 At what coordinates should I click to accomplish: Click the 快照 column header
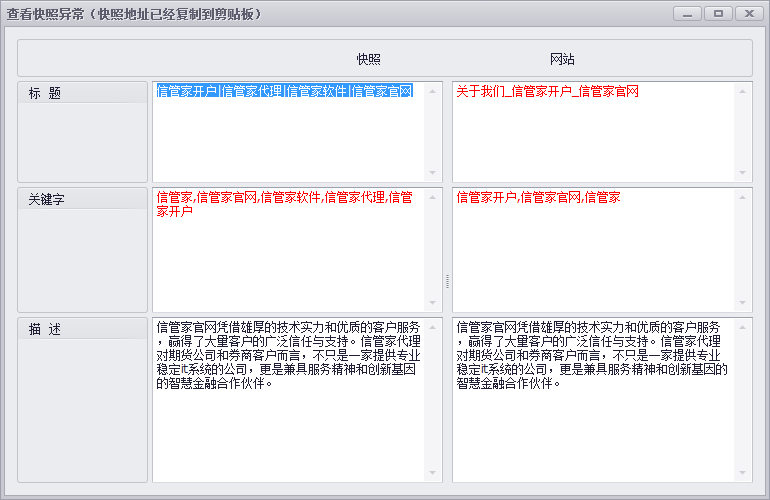(x=368, y=59)
